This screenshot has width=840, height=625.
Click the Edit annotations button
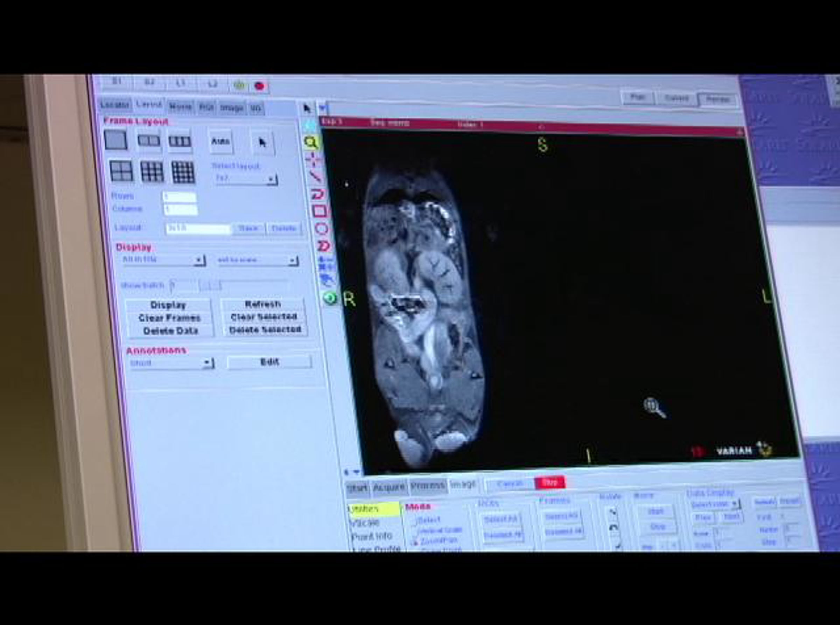[269, 362]
